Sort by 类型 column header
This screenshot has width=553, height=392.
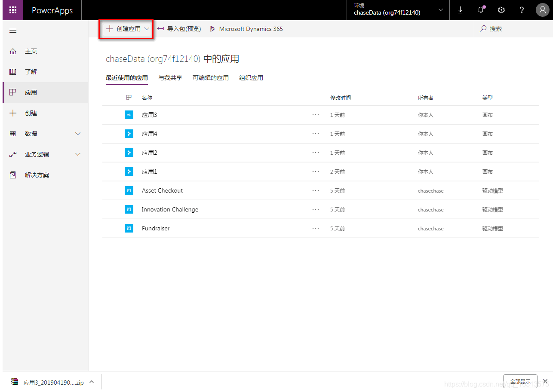coord(488,98)
